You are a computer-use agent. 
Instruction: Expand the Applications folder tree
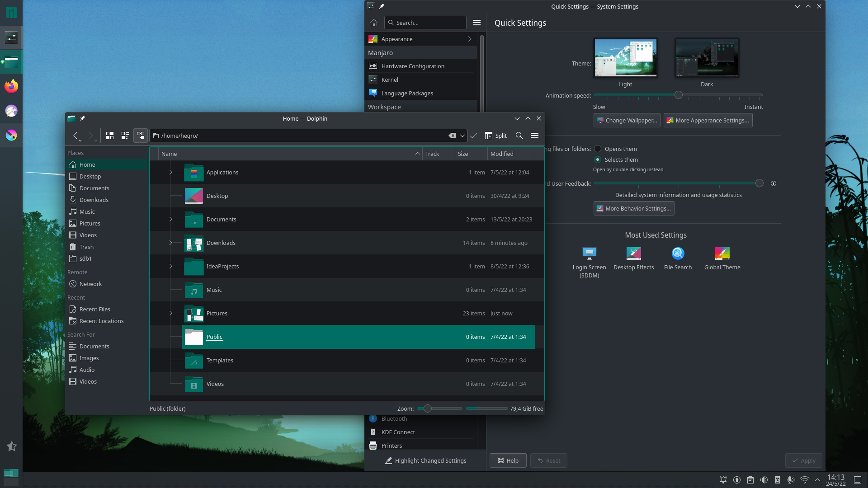tap(170, 172)
